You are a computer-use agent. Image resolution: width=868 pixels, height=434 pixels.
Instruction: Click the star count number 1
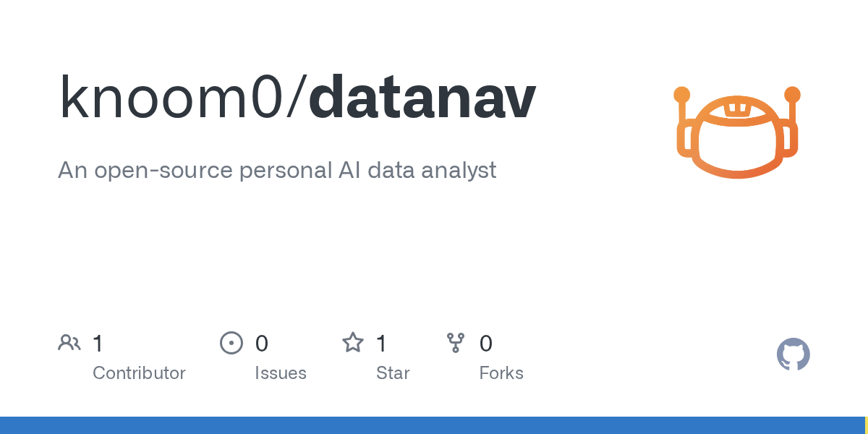(382, 344)
